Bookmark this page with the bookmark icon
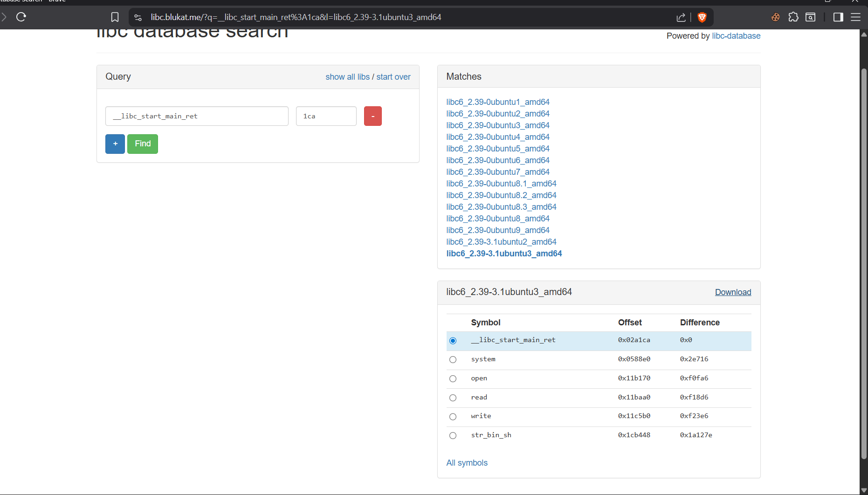Image resolution: width=868 pixels, height=495 pixels. point(115,17)
